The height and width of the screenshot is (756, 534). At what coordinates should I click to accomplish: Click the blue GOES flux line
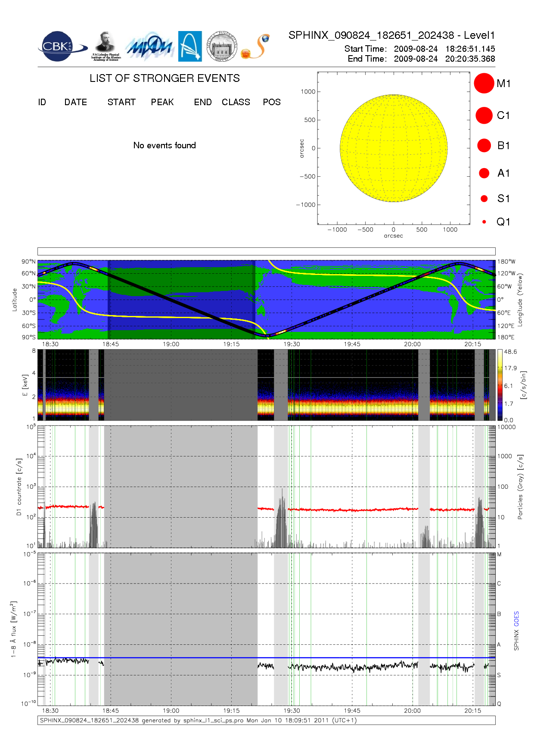tap(266, 658)
